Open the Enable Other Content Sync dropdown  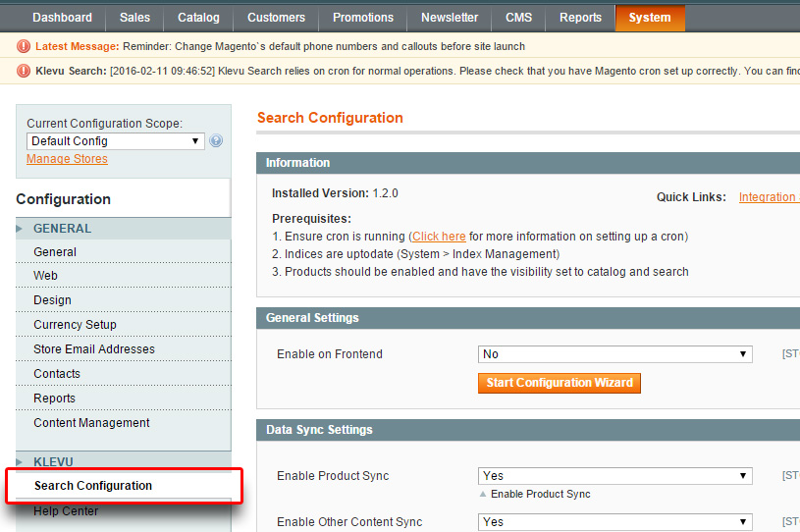(x=614, y=522)
